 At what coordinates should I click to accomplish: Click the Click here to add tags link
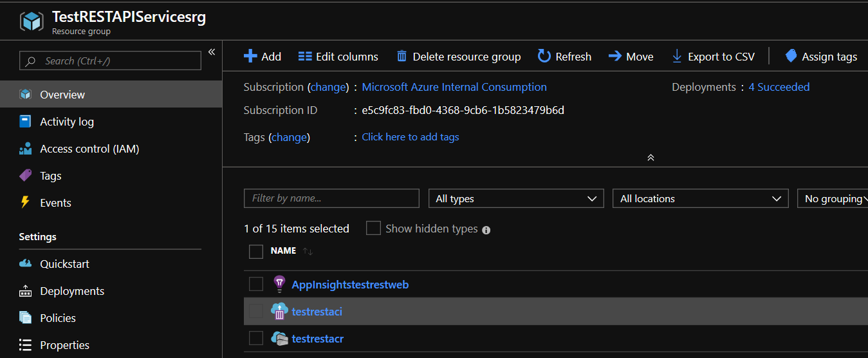(x=411, y=137)
